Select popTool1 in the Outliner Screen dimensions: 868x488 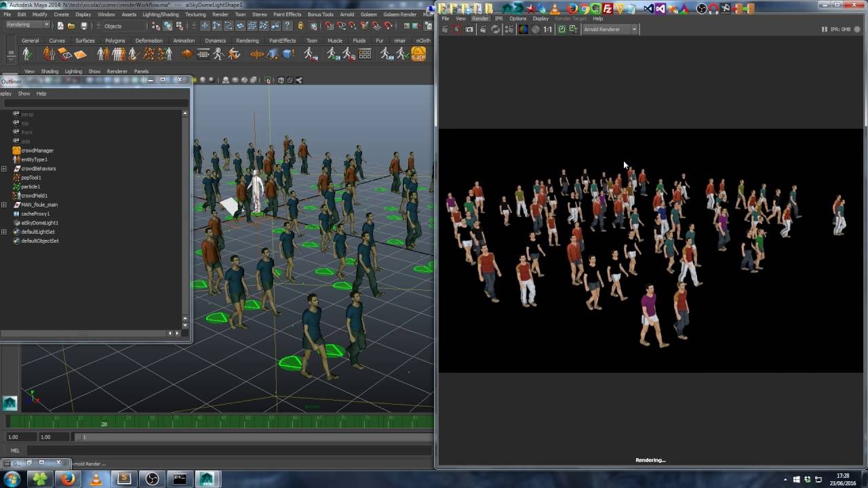31,178
